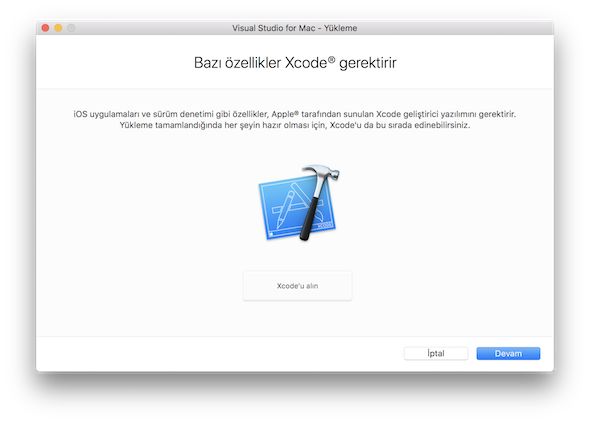Click the description line starting with 'Yükleme tamamlandığında'
The width and height of the screenshot is (590, 423).
click(x=295, y=125)
